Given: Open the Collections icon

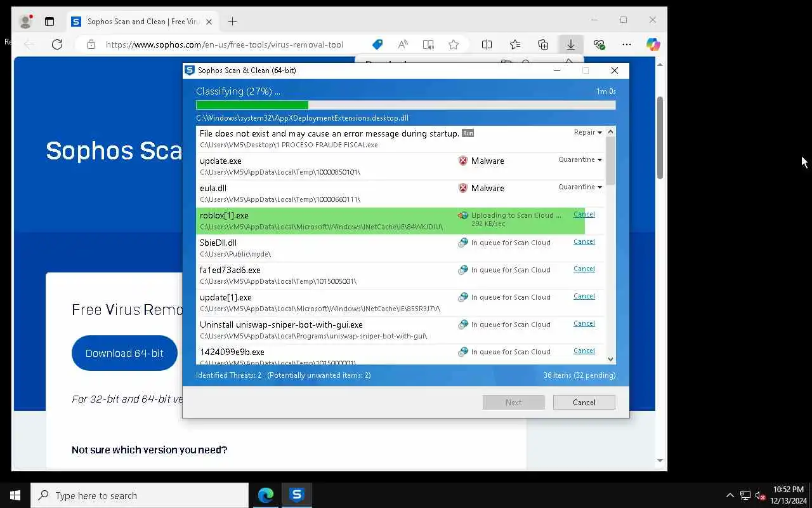Looking at the screenshot, I should pyautogui.click(x=543, y=44).
